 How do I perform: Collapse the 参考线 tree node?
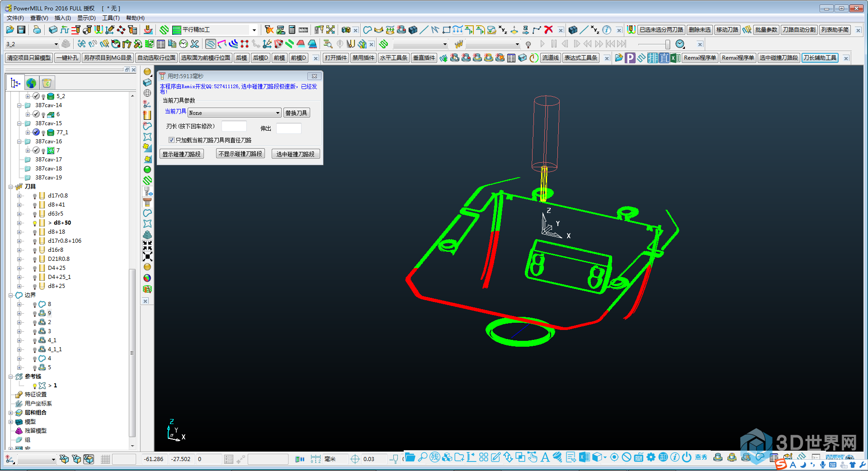click(11, 377)
